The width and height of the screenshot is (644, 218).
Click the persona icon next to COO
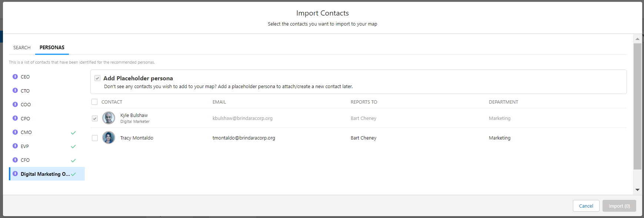(x=15, y=104)
